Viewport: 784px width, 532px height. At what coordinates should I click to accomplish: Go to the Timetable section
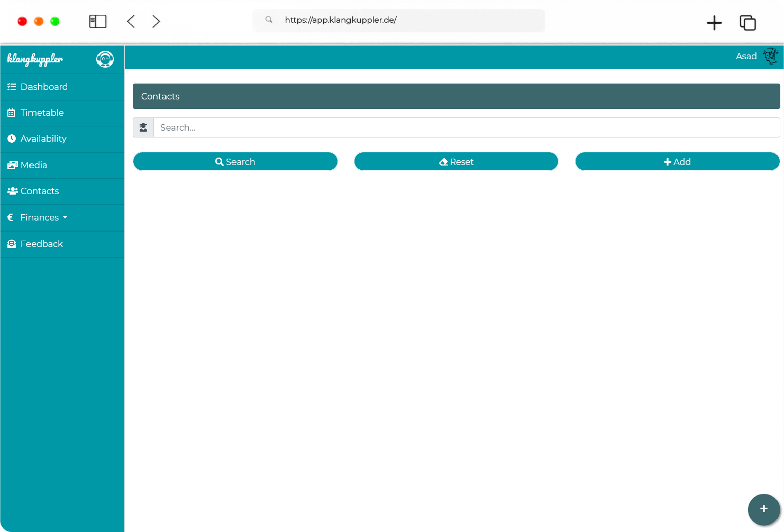42,113
